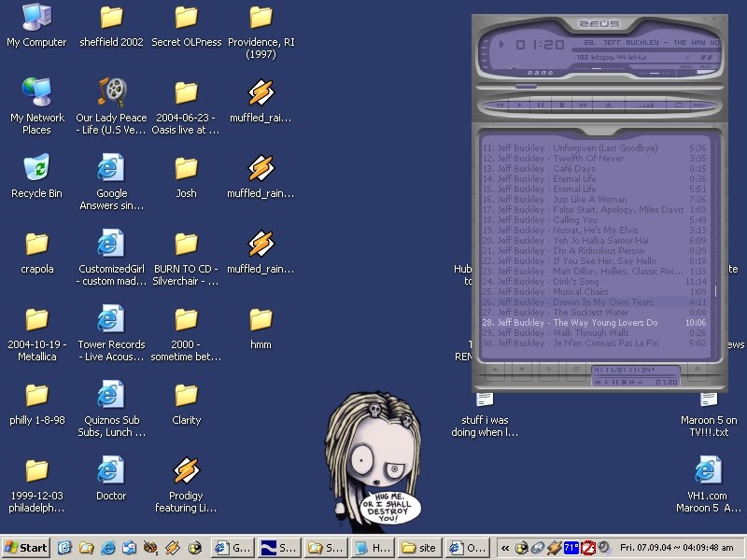The image size is (747, 560).
Task: Click the song position seek slider handle
Action: 526,87
